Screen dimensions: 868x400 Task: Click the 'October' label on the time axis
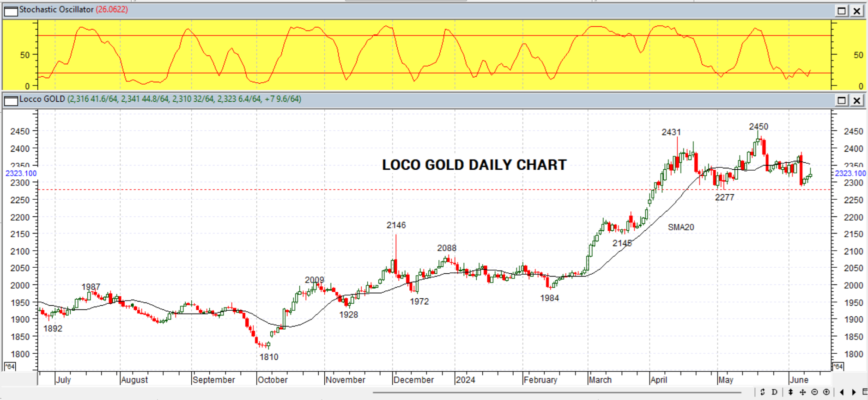pos(273,380)
